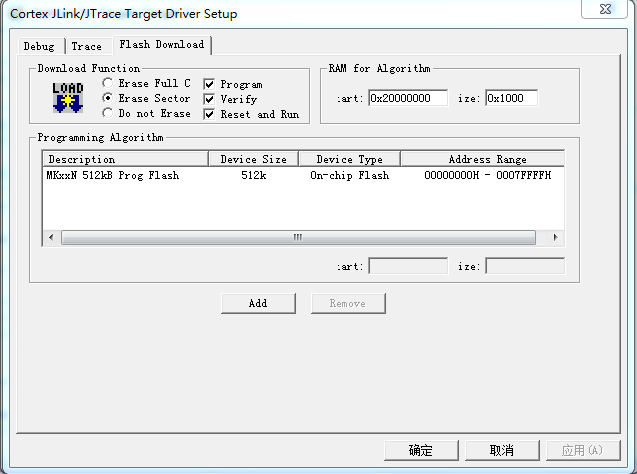Toggle the Verify checkbox
This screenshot has height=474, width=637.
(x=209, y=99)
